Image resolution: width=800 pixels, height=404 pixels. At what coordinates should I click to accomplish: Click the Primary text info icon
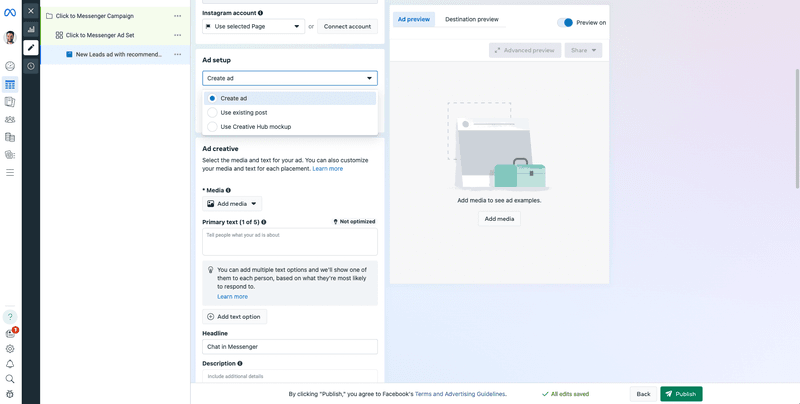pyautogui.click(x=264, y=222)
